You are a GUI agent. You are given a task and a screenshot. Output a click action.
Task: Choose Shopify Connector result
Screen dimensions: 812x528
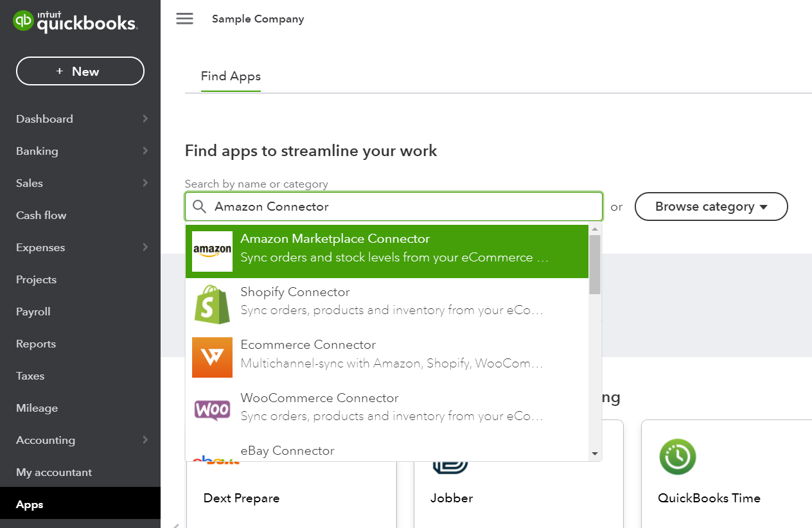click(387, 304)
